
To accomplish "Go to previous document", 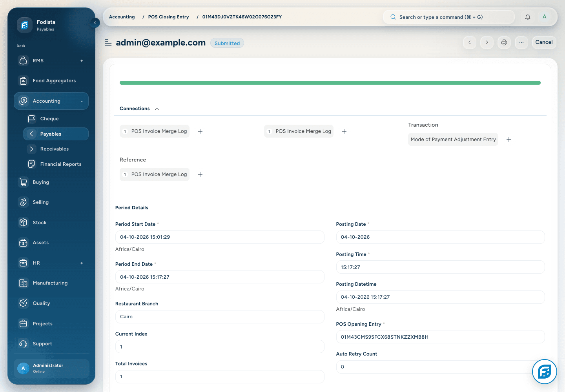I will (470, 42).
